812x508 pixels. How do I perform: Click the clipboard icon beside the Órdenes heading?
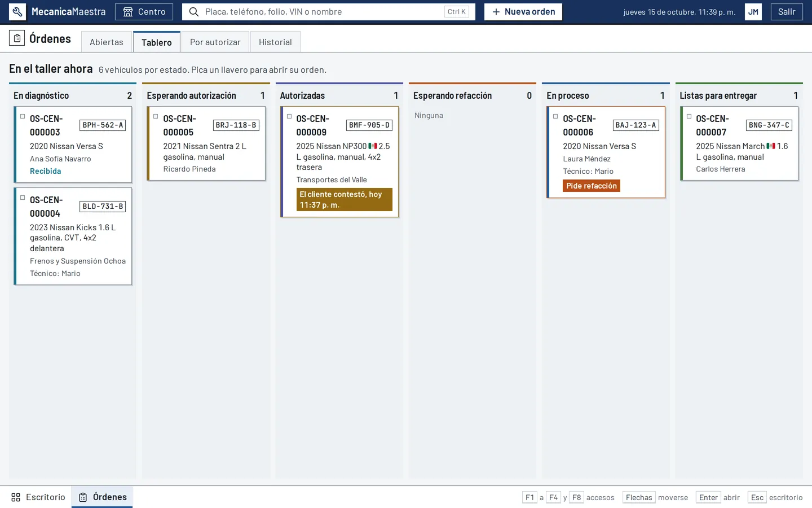pyautogui.click(x=17, y=38)
